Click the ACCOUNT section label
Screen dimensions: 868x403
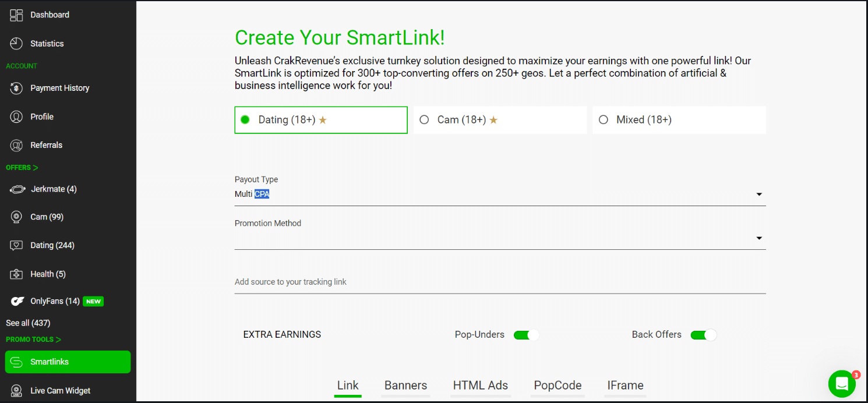pos(22,66)
